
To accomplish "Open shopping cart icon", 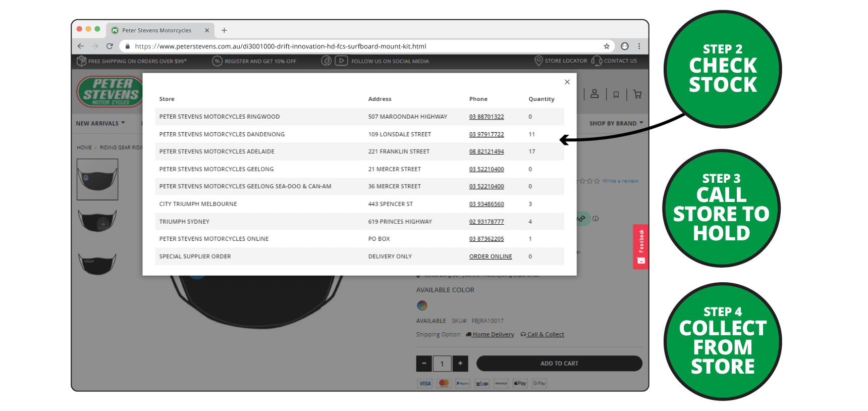I will coord(637,94).
